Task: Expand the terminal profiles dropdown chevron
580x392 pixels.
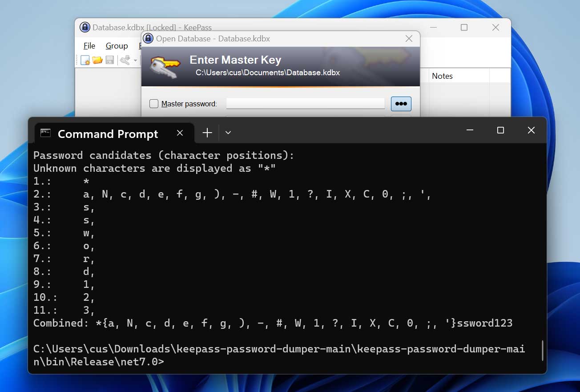Action: pos(228,133)
